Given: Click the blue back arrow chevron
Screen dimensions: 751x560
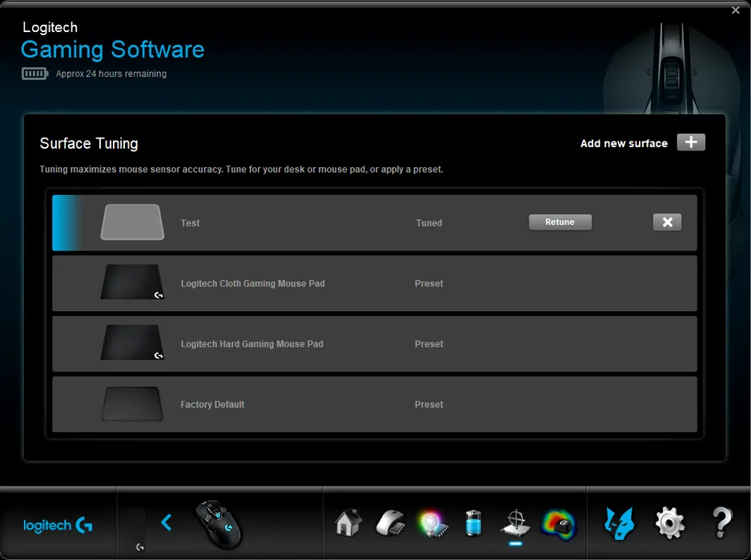Looking at the screenshot, I should (x=167, y=522).
